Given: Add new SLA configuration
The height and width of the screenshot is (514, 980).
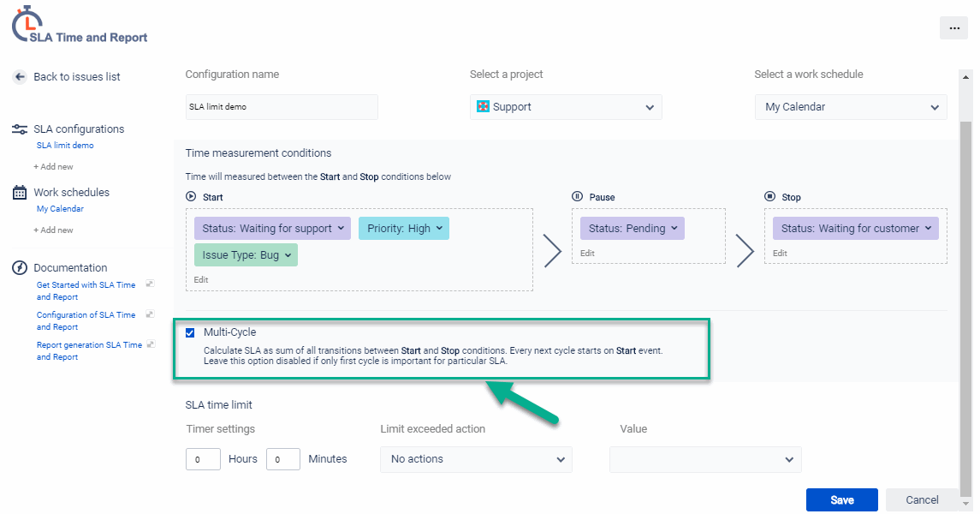Looking at the screenshot, I should coord(53,167).
